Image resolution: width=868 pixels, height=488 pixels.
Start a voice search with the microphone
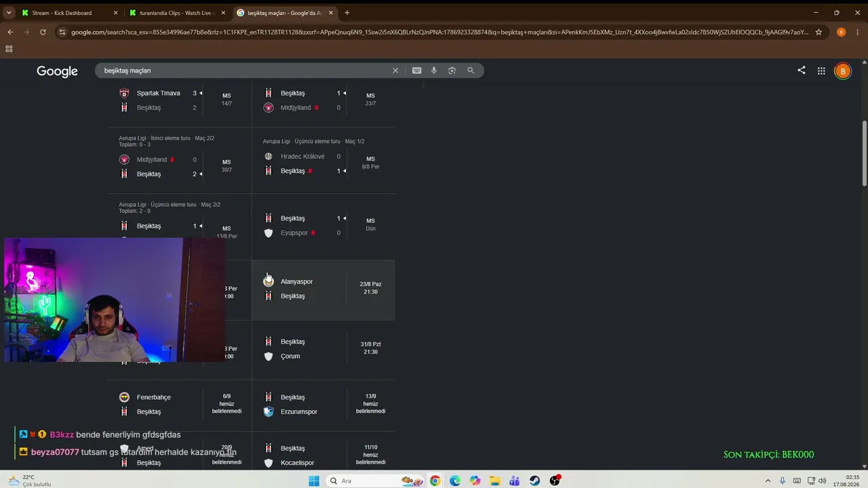point(434,70)
